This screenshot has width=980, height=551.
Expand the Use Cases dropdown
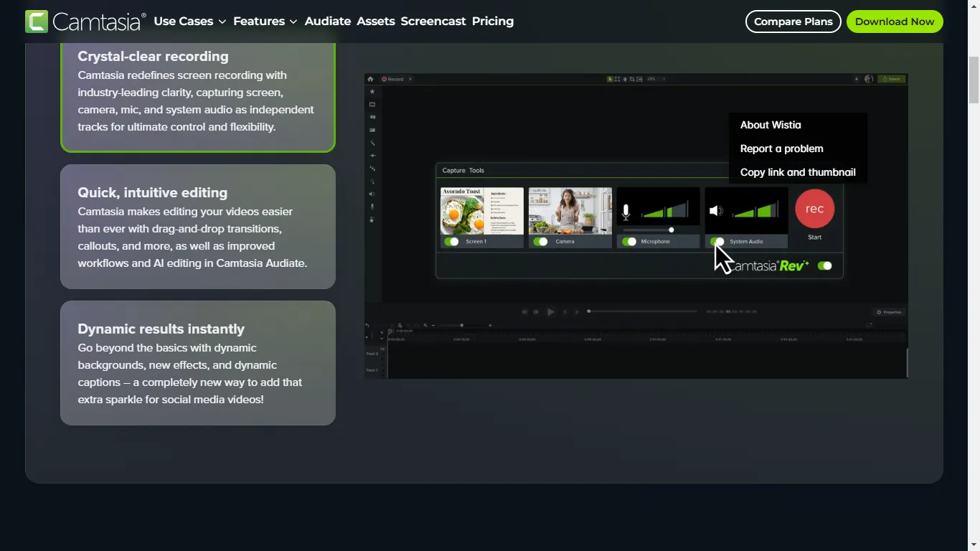tap(190, 22)
